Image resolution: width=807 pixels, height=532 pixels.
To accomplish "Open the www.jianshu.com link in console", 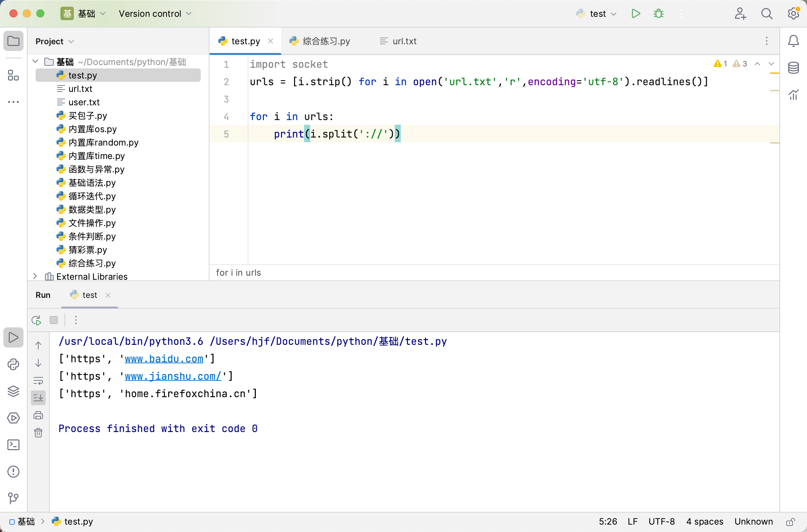I will click(173, 376).
